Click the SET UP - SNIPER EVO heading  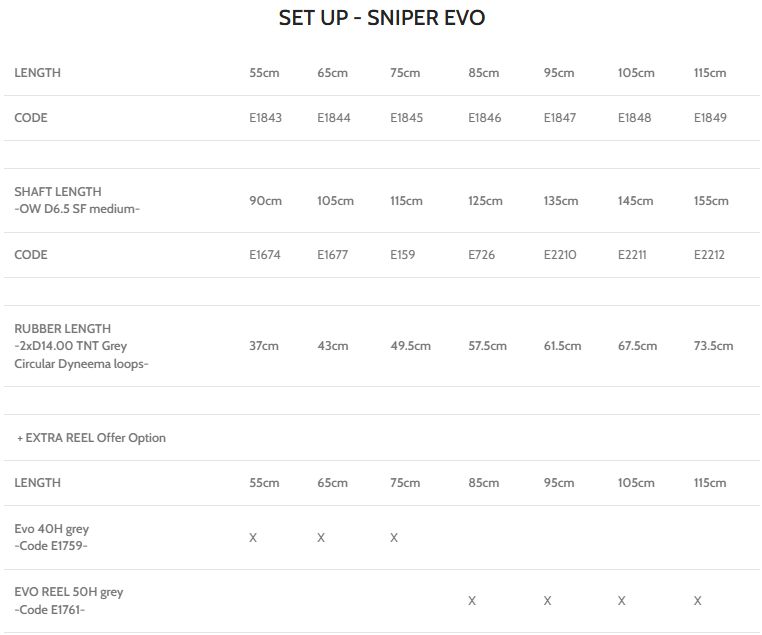click(x=381, y=19)
